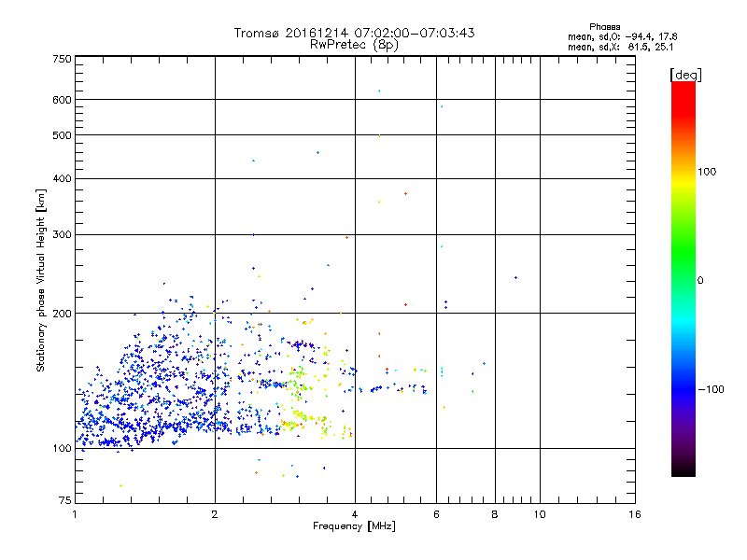Click the y-axis tick label "400"
This screenshot has height=560, width=747.
pos(62,179)
